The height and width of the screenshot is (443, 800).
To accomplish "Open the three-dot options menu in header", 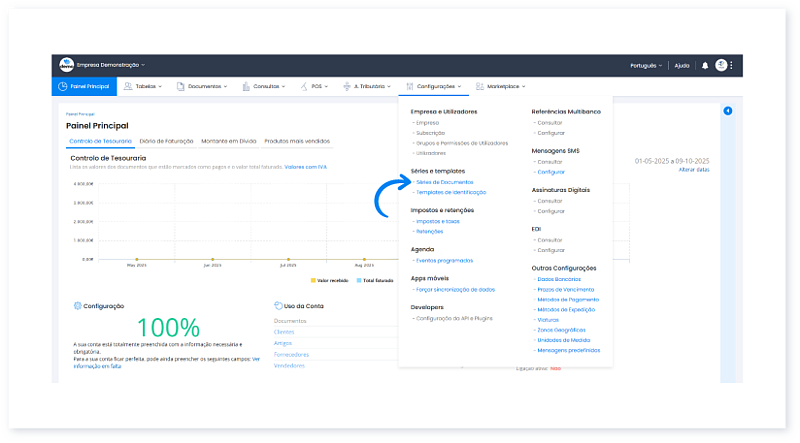I will (x=732, y=65).
